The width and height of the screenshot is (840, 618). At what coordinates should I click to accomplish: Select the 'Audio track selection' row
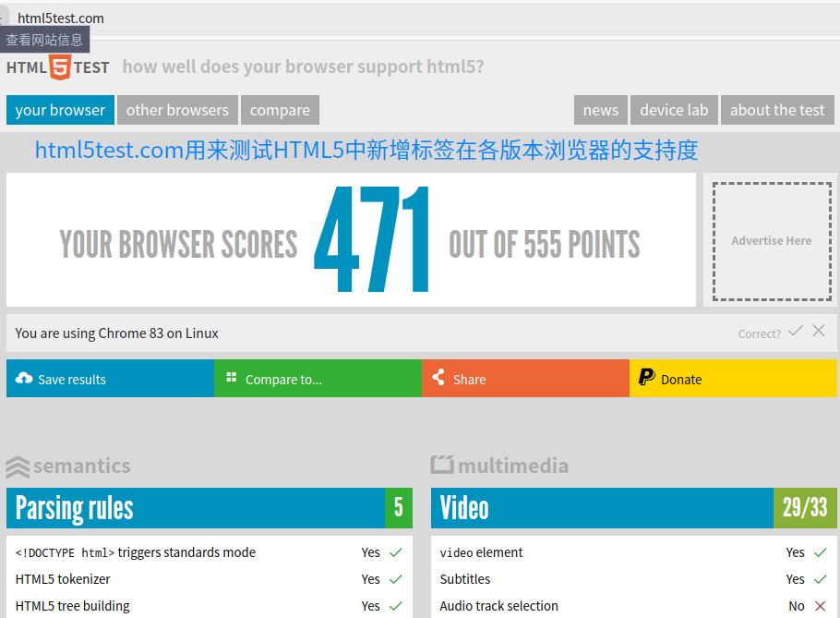coord(634,606)
